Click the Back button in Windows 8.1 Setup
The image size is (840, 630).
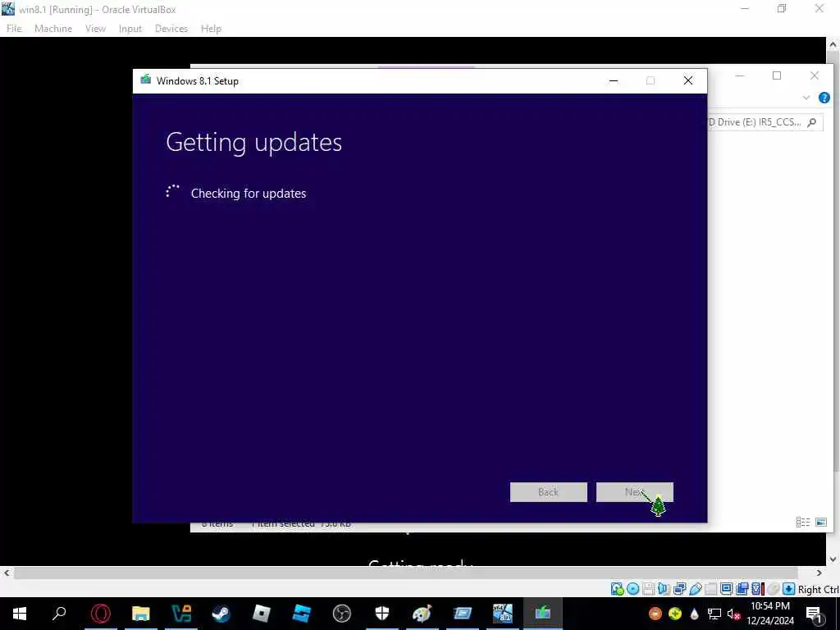(548, 492)
